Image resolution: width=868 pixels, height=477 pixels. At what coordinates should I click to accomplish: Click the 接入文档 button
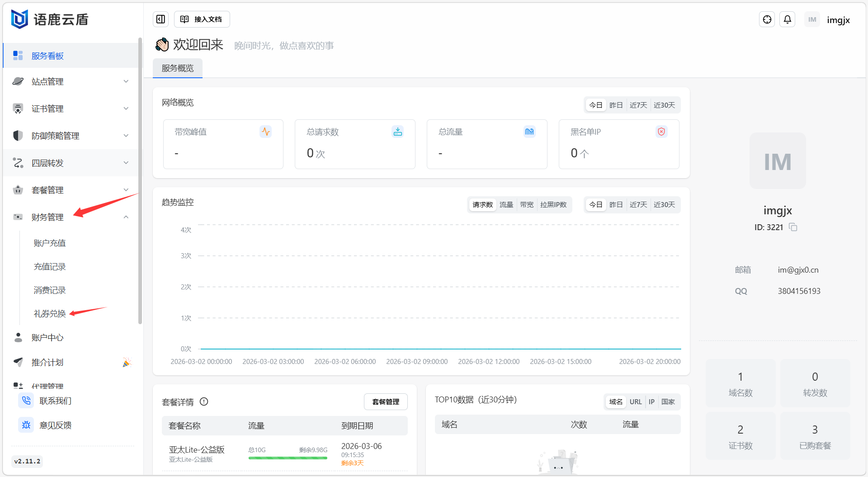click(202, 19)
